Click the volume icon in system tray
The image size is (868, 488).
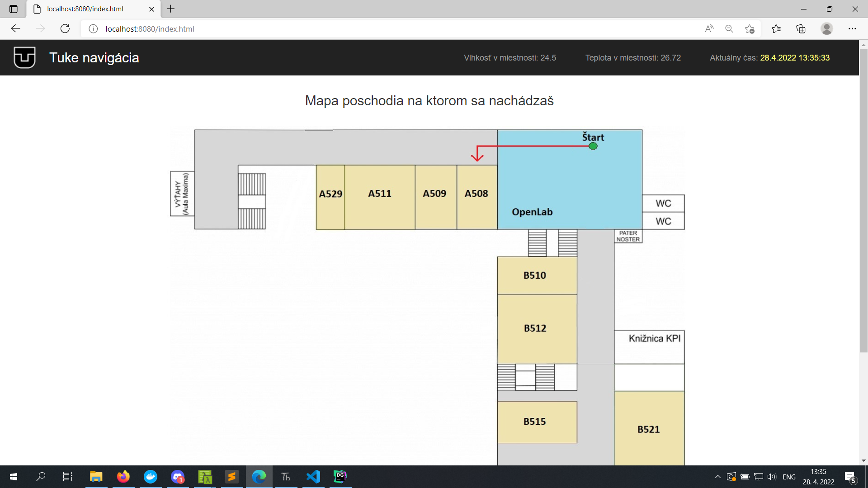point(771,477)
